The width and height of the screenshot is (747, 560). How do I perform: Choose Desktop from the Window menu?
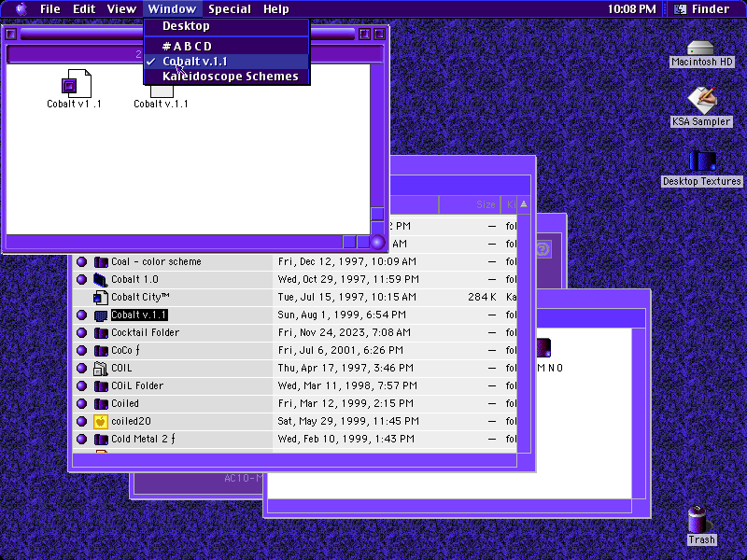[227, 26]
